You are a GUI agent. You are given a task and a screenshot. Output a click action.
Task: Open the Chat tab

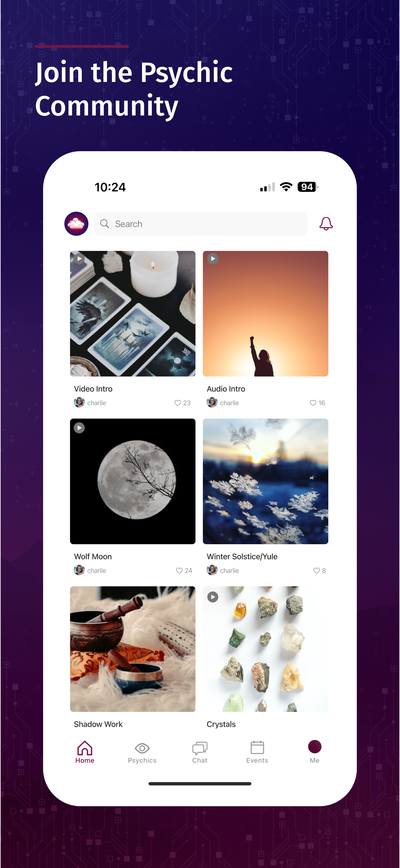coord(200,752)
